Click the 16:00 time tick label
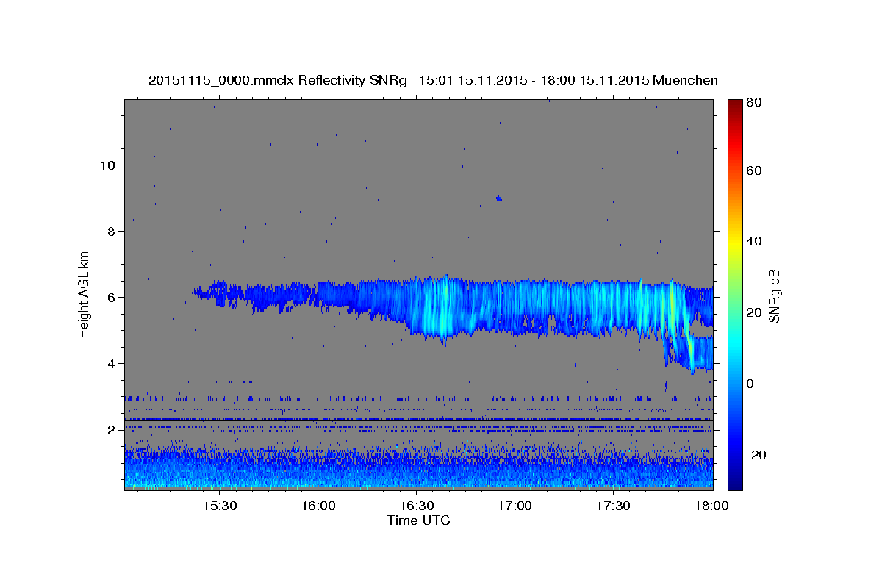The width and height of the screenshot is (882, 588). (x=318, y=506)
